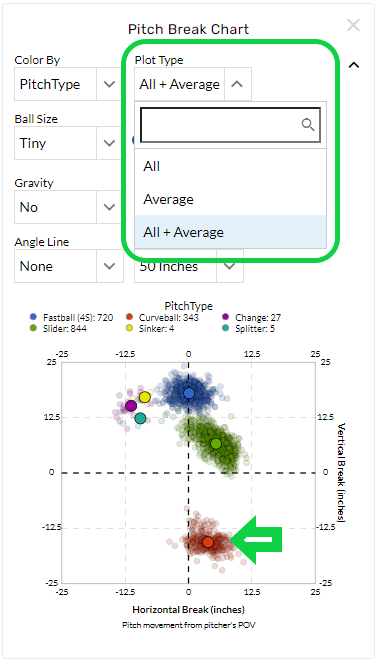Screen dimensions: 377x659
Task: Open the Gravity No dropdown
Action: (69, 207)
